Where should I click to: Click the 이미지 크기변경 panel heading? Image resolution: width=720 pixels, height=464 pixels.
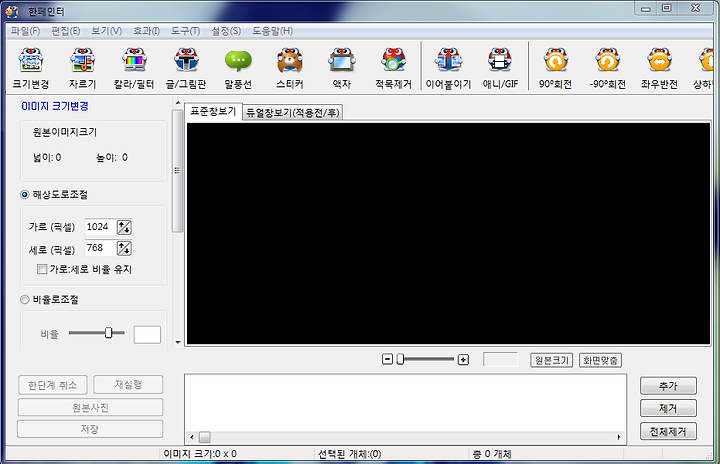(55, 106)
